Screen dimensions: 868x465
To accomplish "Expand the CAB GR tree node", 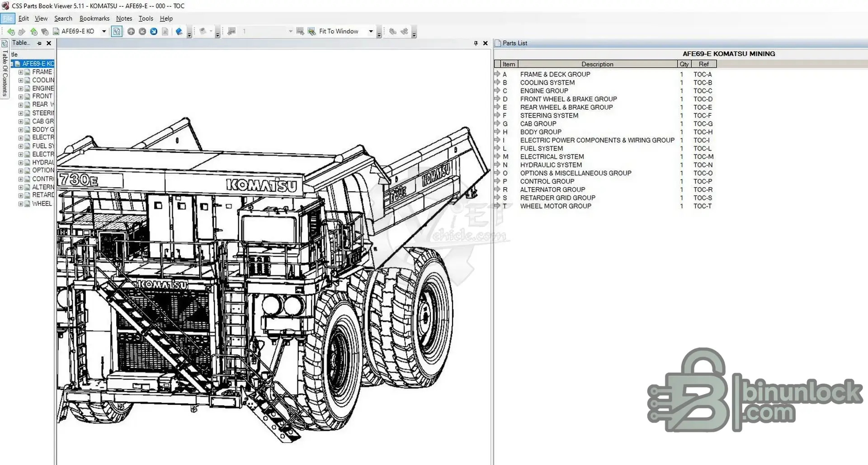I will click(x=21, y=122).
